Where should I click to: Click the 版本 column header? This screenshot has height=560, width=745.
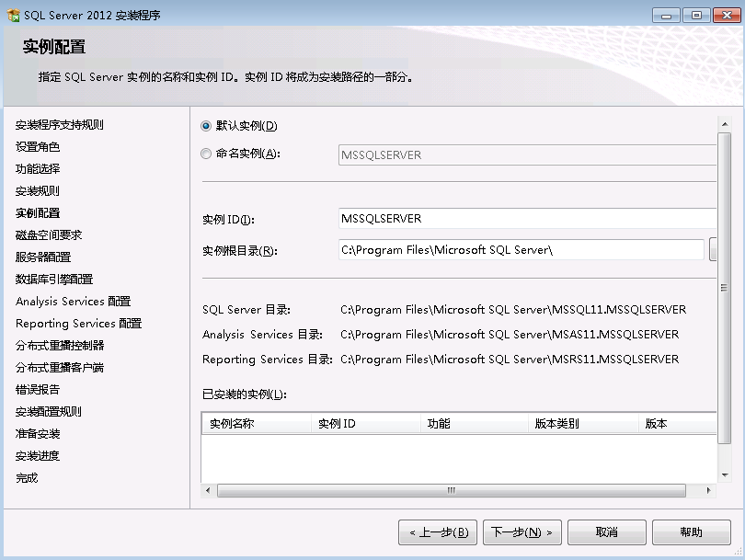pyautogui.click(x=678, y=423)
